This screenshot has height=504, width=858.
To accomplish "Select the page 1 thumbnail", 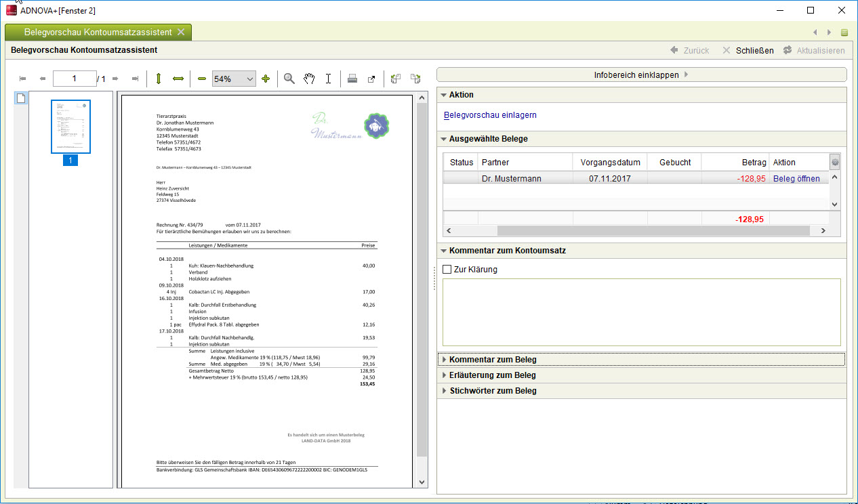I will (x=70, y=127).
